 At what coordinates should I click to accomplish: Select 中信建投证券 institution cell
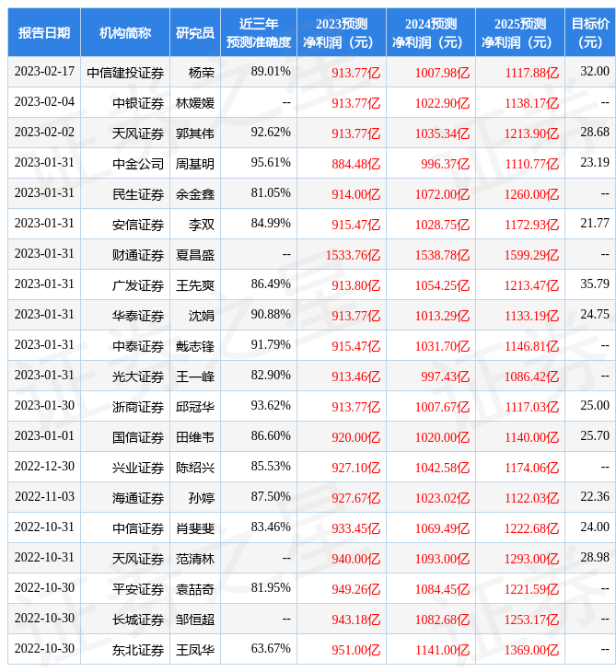click(125, 73)
